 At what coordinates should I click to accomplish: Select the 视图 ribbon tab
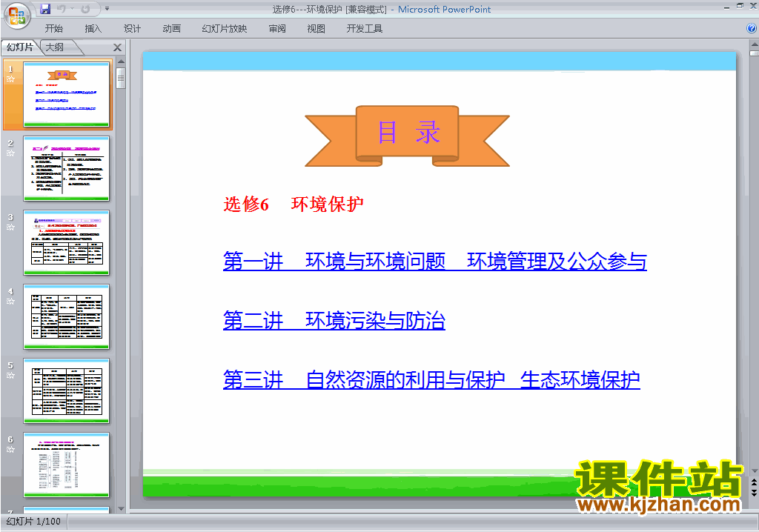(316, 29)
